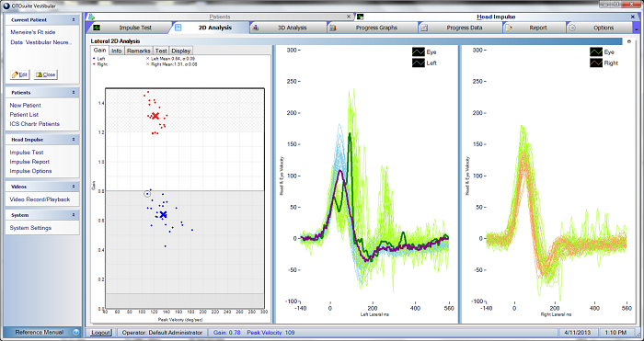
Task: Select the circled blue gain data point
Action: 147,194
